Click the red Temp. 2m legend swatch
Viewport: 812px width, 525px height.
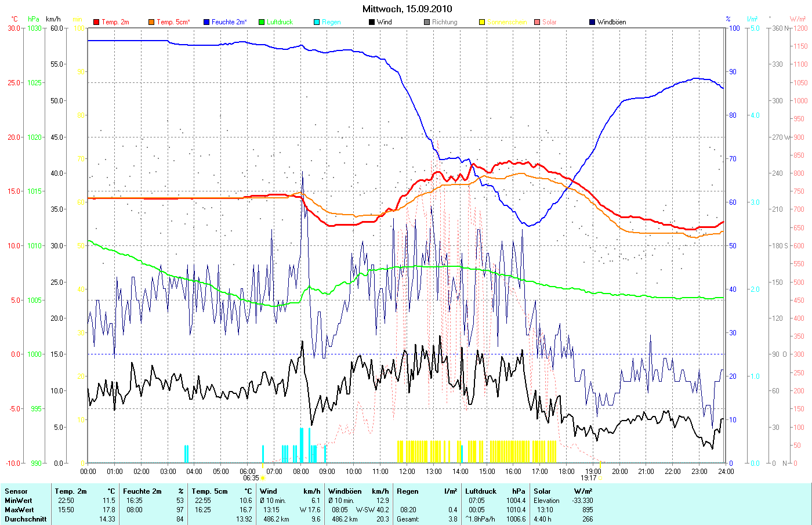[96, 22]
